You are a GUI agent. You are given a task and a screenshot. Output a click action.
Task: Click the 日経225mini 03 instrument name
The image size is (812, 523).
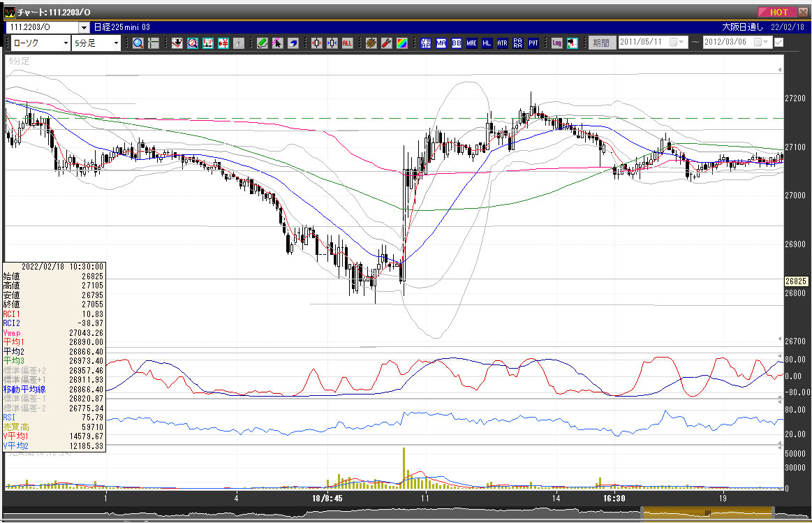pyautogui.click(x=122, y=27)
